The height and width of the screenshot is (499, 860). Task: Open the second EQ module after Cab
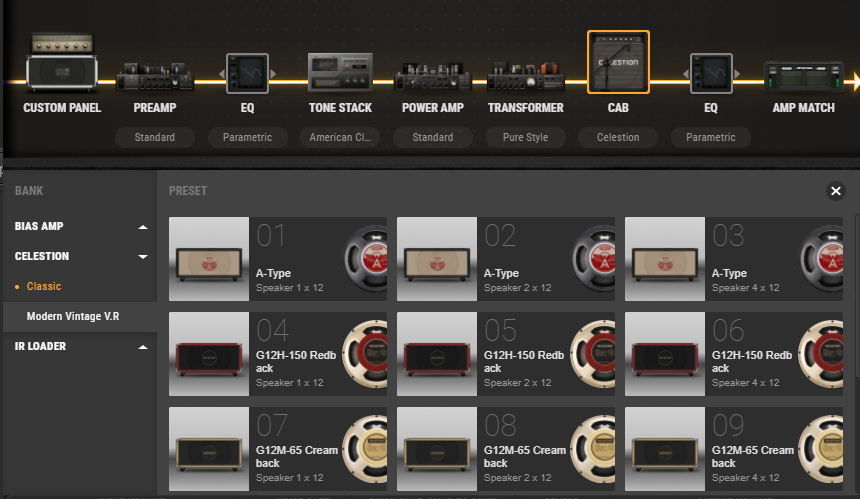click(711, 73)
